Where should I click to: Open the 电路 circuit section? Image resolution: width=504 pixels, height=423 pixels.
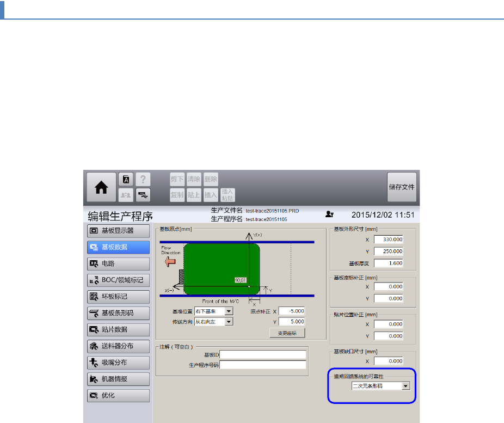118,263
